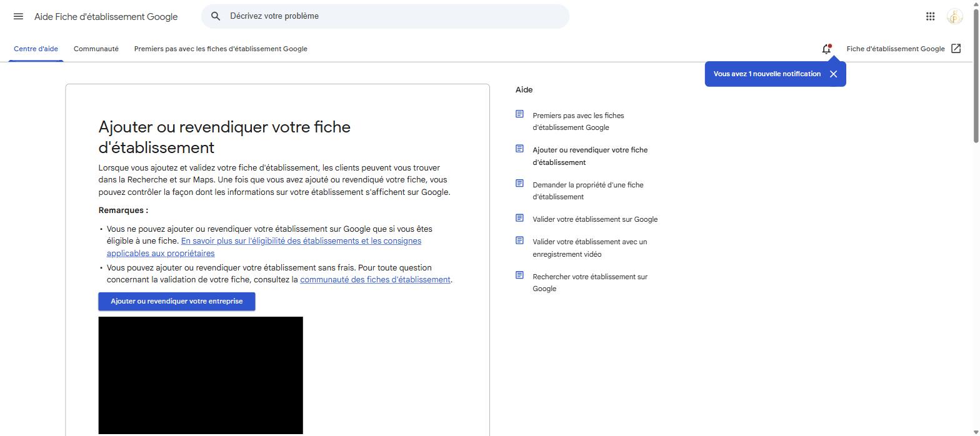Click article icon beside Valider votre établissement sur Google

[519, 217]
